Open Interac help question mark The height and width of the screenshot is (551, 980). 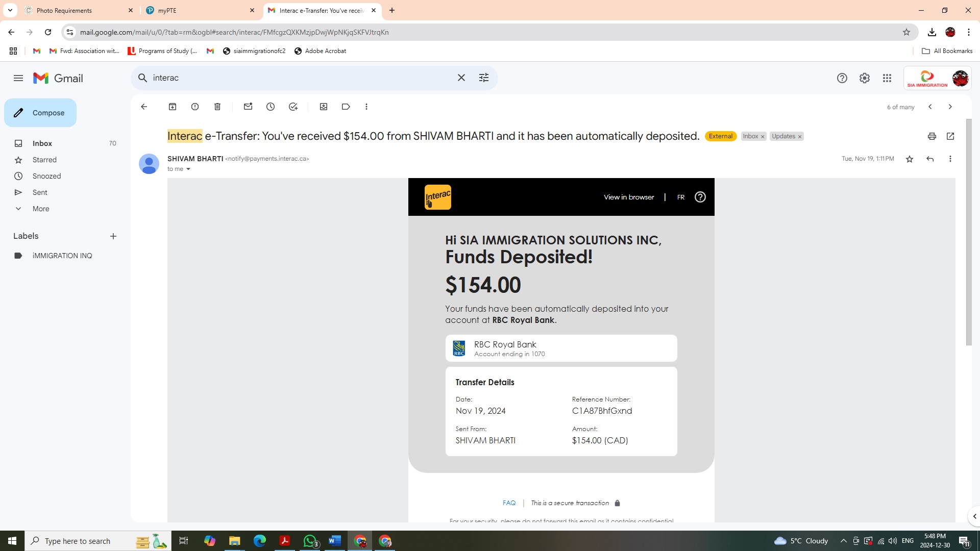point(700,197)
